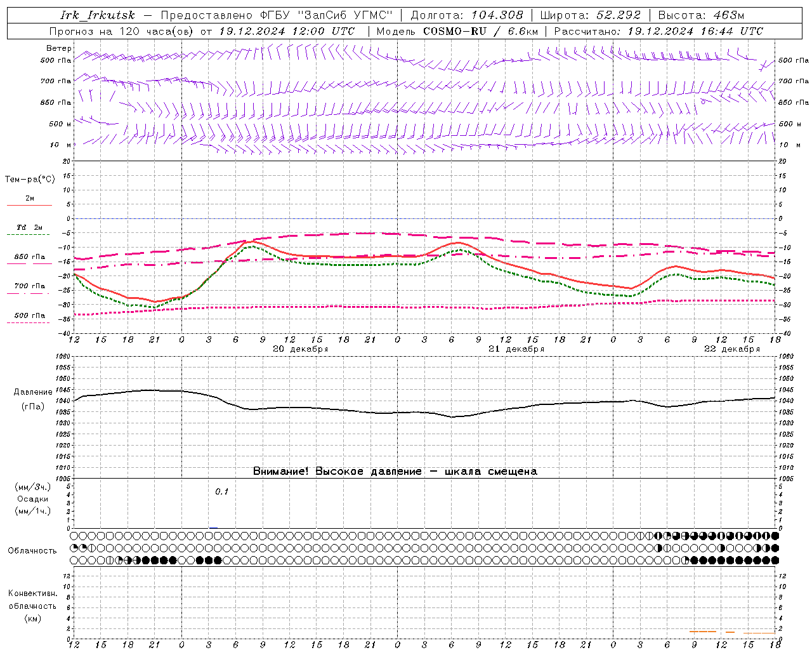Click the Ветер section label
The width and height of the screenshot is (812, 650).
tap(59, 48)
